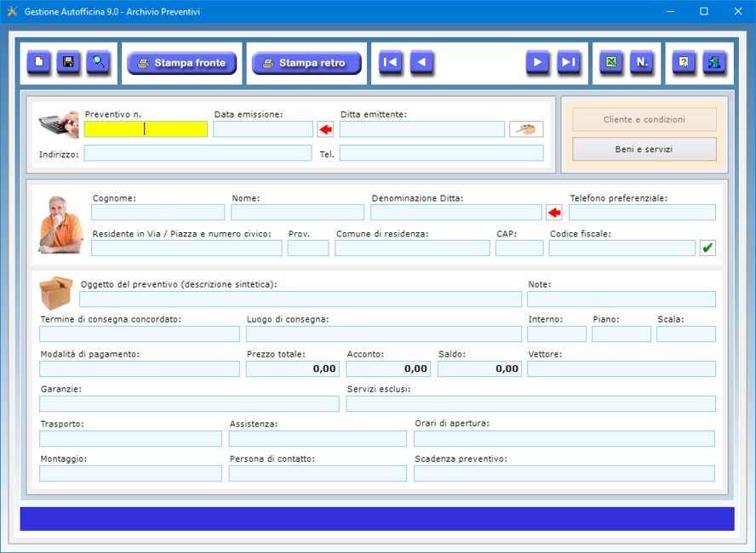
Task: Export archive using the Excel icon
Action: pyautogui.click(x=610, y=62)
